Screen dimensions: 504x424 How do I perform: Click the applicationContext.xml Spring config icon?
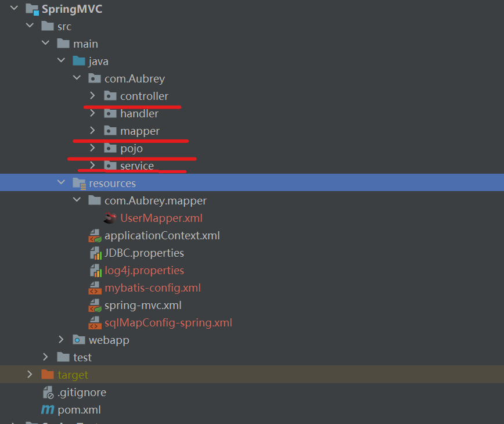(x=95, y=236)
